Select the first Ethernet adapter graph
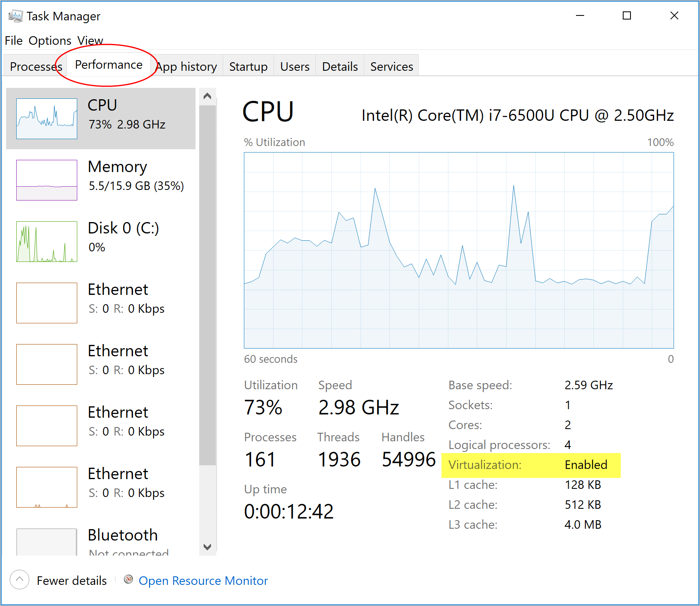 pos(100,303)
